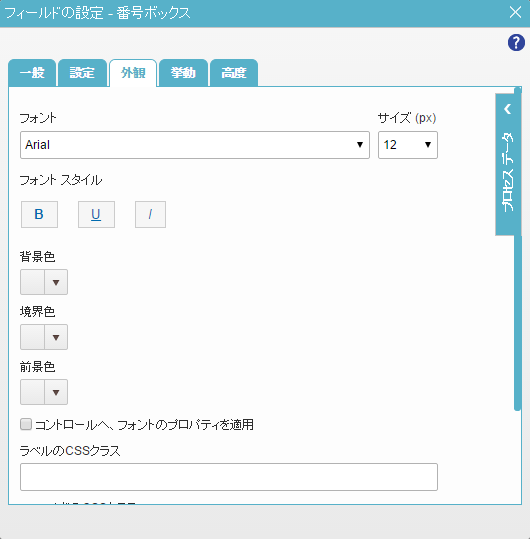Image resolution: width=530 pixels, height=539 pixels.
Task: Switch to the 設定 tab
Action: pyautogui.click(x=82, y=73)
